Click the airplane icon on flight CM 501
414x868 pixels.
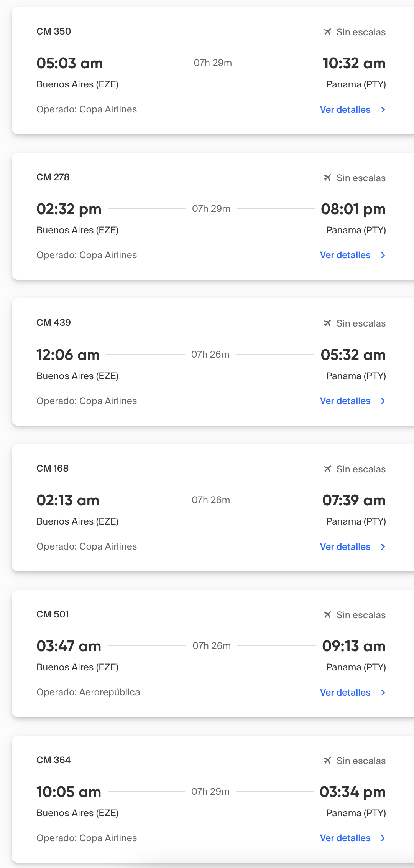[x=327, y=615]
